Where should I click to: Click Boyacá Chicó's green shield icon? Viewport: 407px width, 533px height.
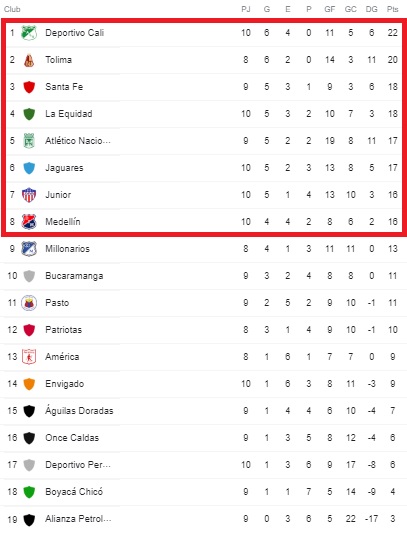tap(29, 492)
